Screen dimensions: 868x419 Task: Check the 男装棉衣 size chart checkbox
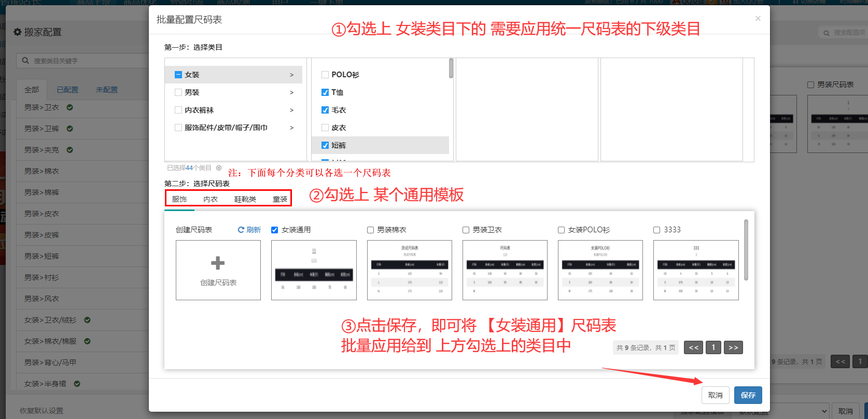coord(370,230)
